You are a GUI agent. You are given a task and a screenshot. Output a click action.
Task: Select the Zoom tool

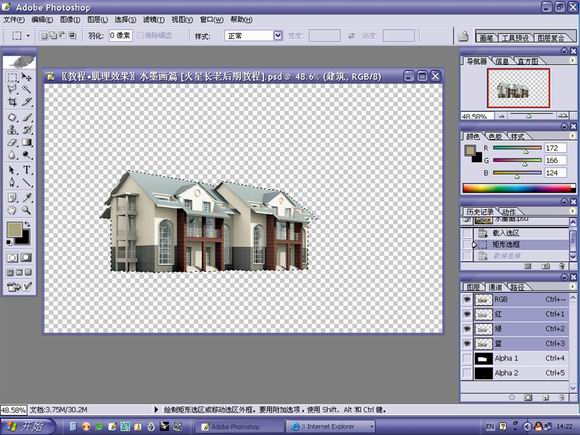point(27,210)
